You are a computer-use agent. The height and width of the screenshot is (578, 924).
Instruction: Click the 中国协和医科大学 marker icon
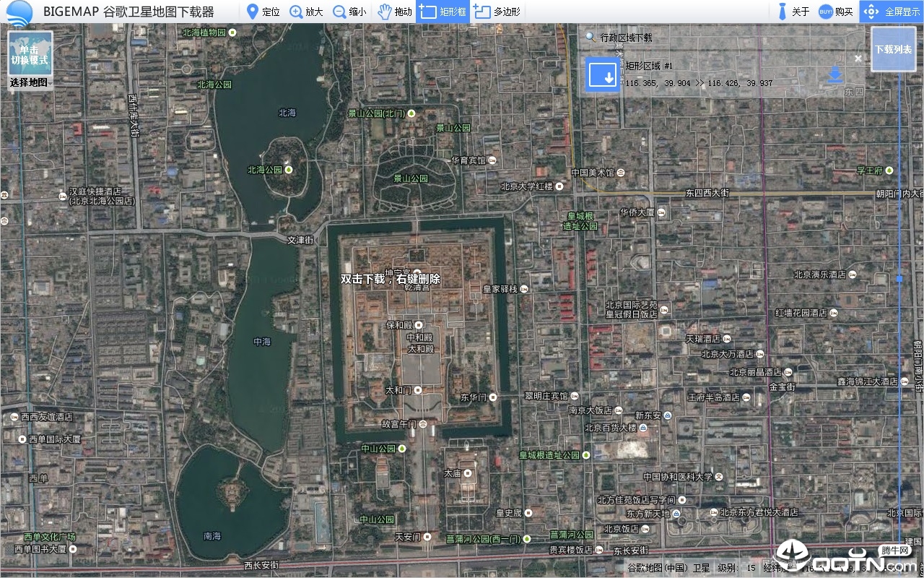coord(720,477)
